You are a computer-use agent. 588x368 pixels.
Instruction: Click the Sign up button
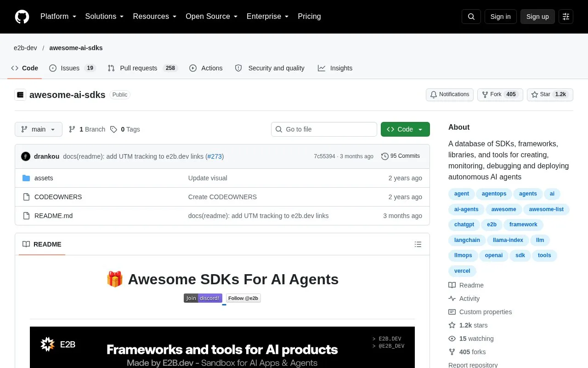point(537,17)
